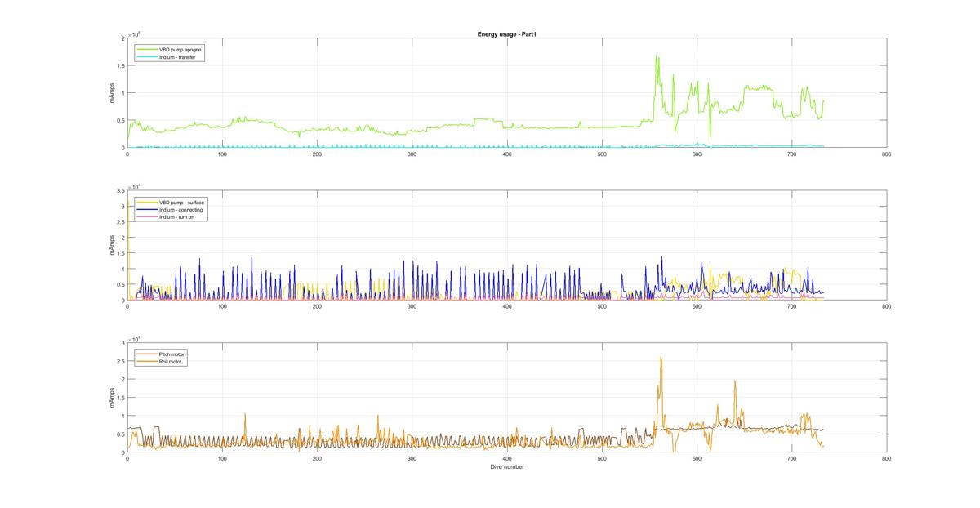Click x-axis tick '700' of bottom plot
This screenshot has width=980, height=508.
[x=791, y=458]
